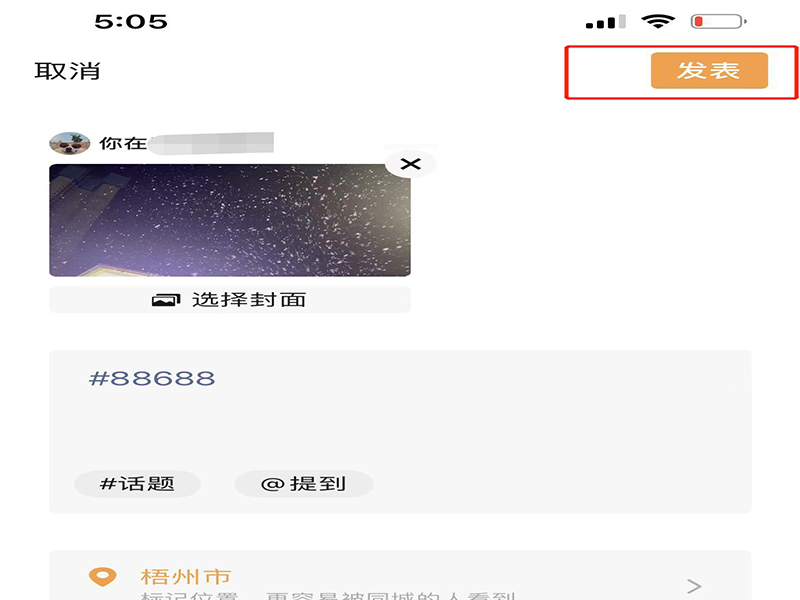
Task: Select the 梧州市 location label
Action: click(x=186, y=577)
